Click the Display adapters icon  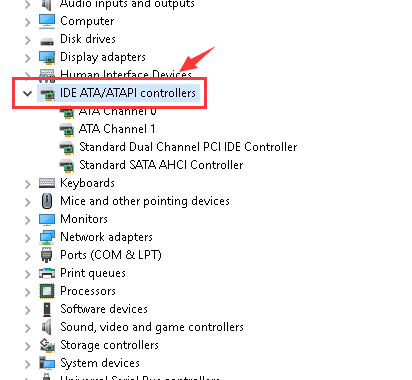click(x=47, y=57)
